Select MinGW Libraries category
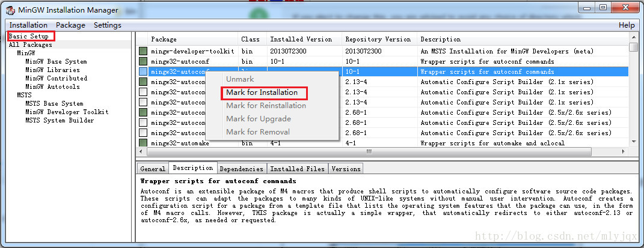 coord(52,70)
